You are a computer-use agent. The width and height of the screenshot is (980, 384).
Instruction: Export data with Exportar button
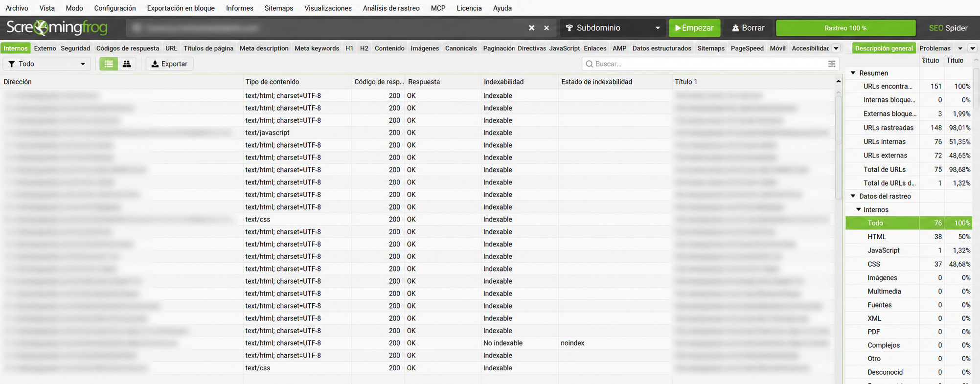pos(170,64)
